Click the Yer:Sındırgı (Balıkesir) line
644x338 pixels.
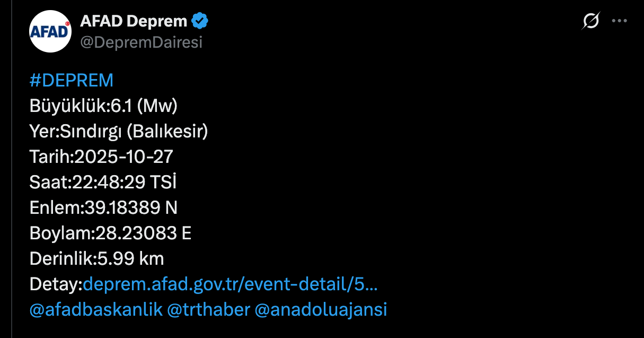(x=119, y=131)
